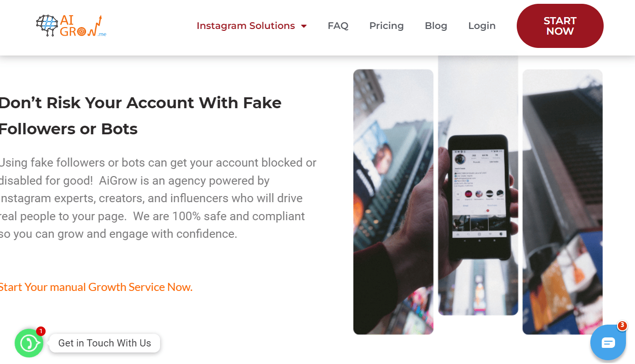Select the left city image panel
This screenshot has height=364, width=635.
[x=393, y=202]
